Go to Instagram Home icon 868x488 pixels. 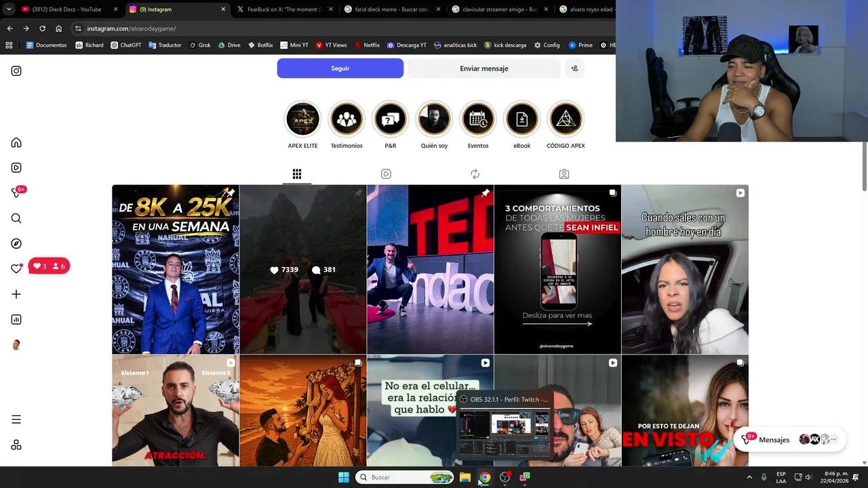(x=16, y=142)
